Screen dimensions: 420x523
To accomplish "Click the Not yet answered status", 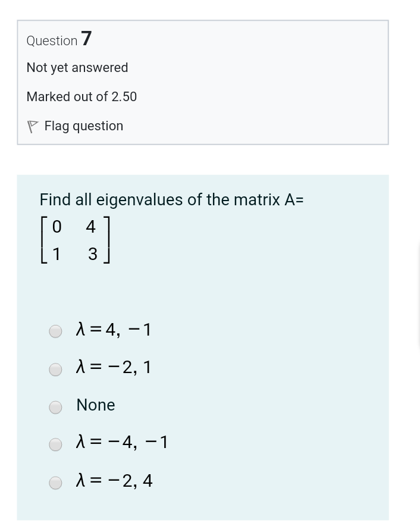I will click(77, 67).
